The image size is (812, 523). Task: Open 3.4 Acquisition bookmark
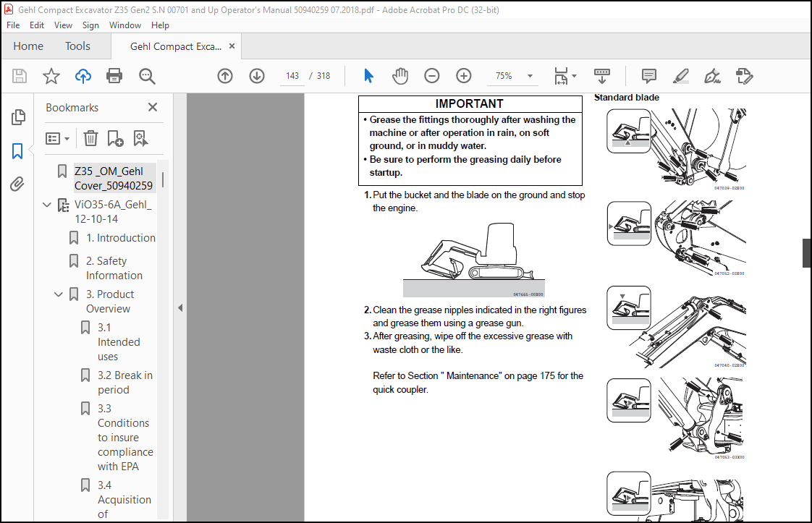coord(124,500)
